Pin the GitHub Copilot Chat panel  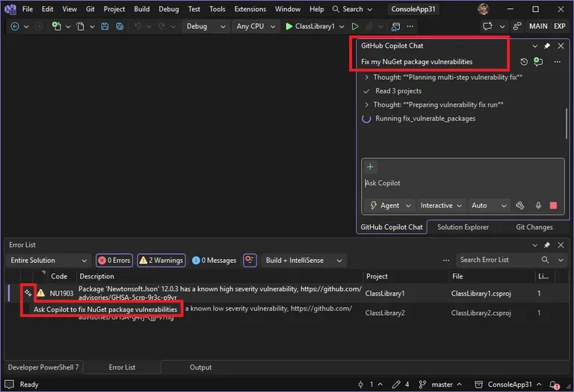(x=547, y=46)
